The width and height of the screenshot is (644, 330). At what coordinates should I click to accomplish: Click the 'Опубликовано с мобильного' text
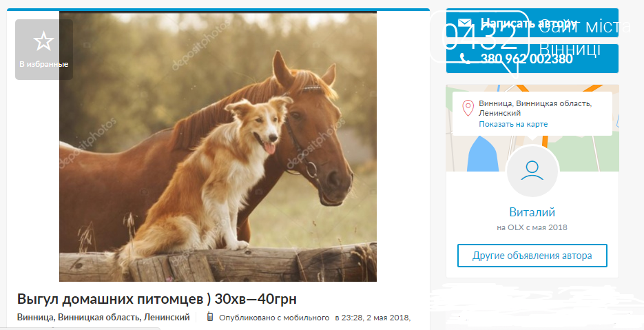click(274, 318)
